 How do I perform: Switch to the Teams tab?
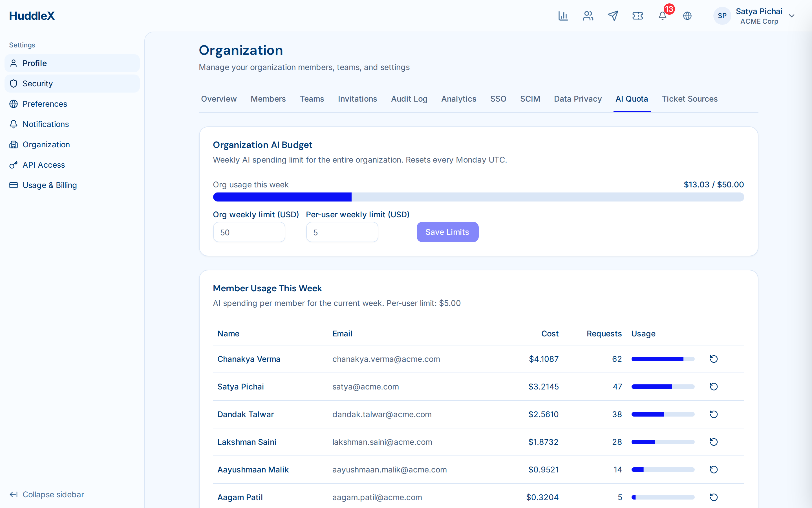[x=312, y=99]
